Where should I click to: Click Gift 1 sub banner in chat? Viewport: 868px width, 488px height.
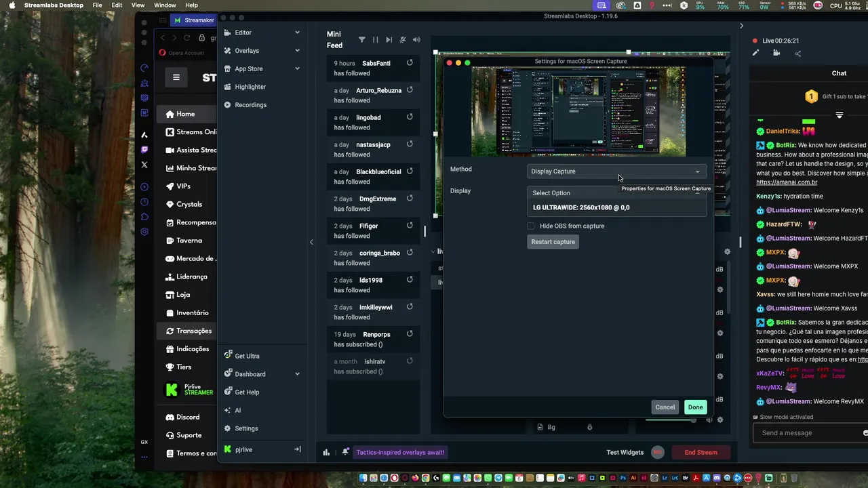[835, 97]
